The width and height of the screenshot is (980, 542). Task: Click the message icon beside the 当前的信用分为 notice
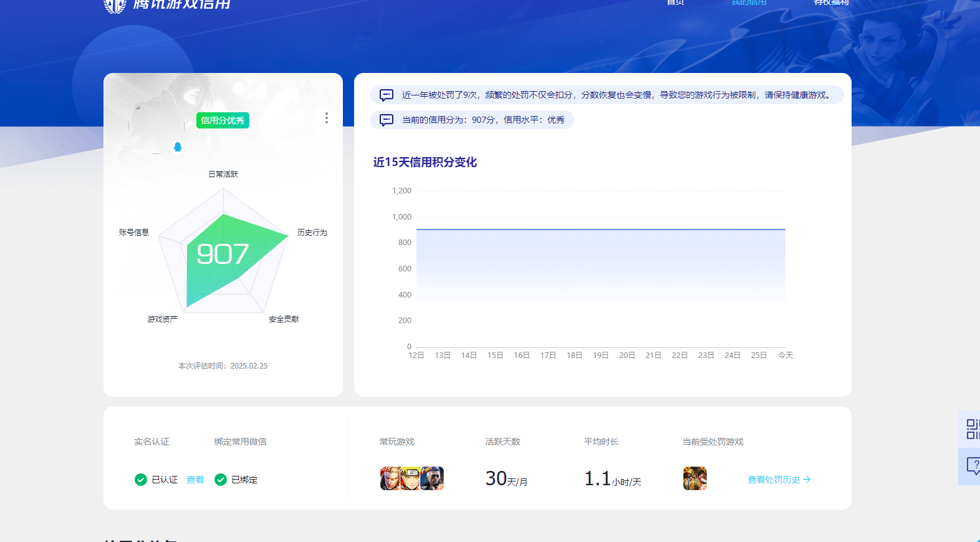[387, 120]
